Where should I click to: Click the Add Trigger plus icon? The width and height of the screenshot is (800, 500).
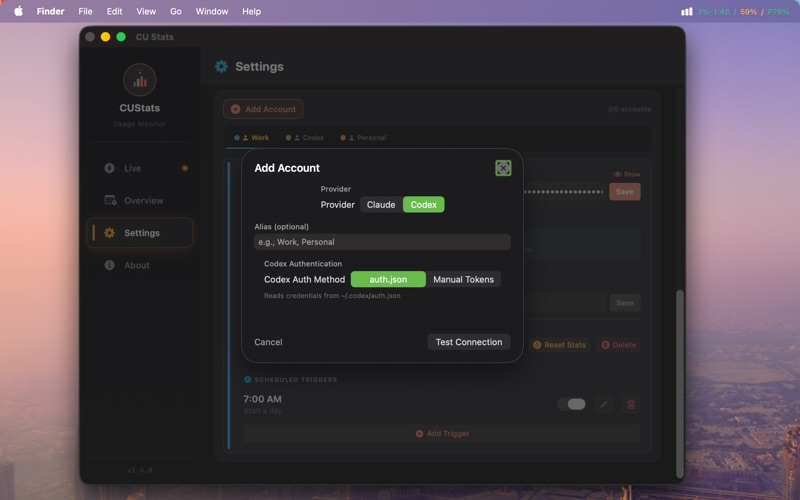point(419,434)
